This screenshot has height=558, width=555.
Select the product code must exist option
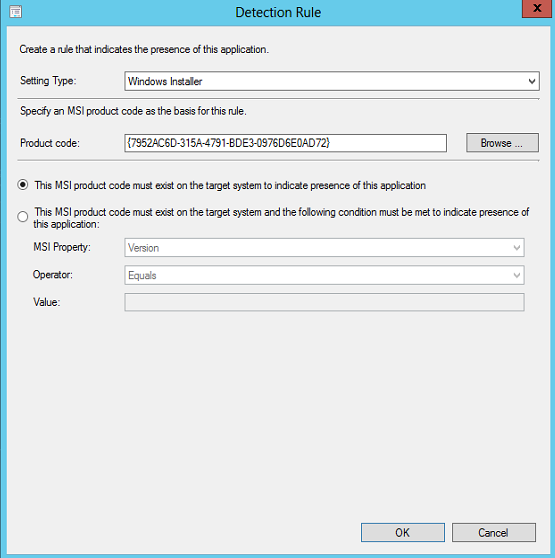pos(23,185)
